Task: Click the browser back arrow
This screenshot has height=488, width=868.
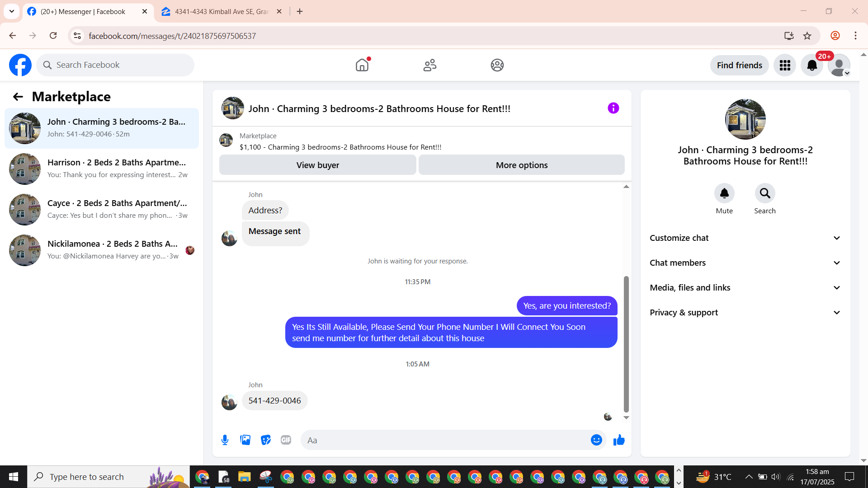Action: [x=13, y=36]
